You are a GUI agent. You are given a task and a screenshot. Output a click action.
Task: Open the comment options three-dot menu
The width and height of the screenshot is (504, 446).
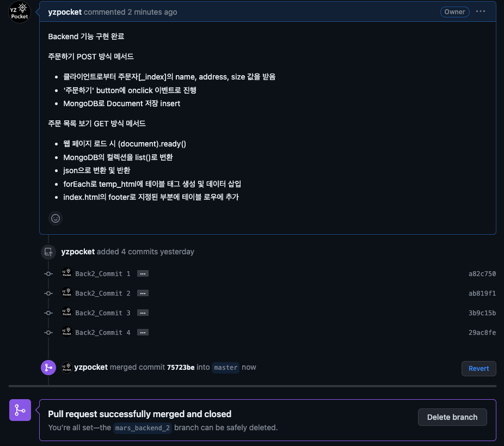[x=480, y=11]
